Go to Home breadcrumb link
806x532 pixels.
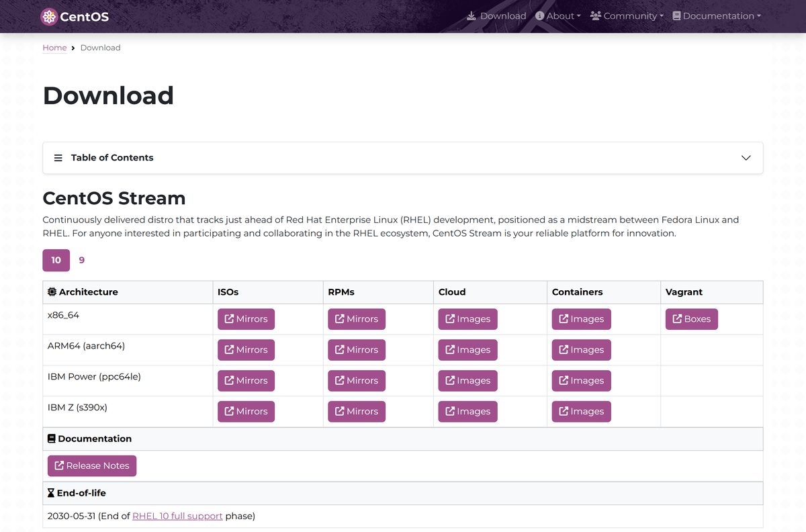tap(54, 48)
